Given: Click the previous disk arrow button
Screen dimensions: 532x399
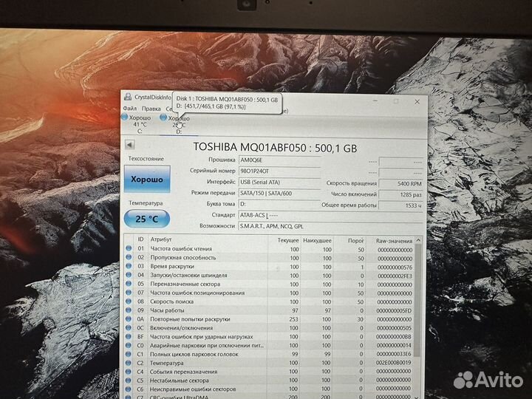Looking at the screenshot, I should [130, 146].
